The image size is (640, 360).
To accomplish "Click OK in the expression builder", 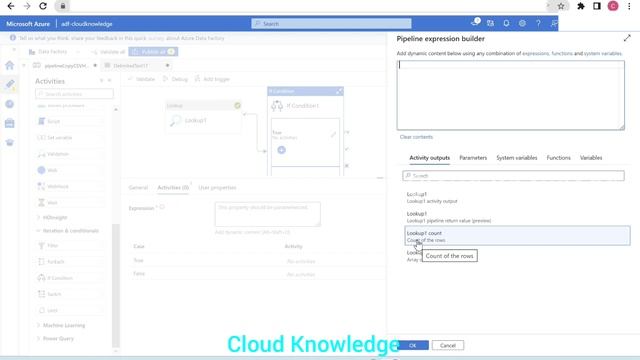I will (413, 345).
